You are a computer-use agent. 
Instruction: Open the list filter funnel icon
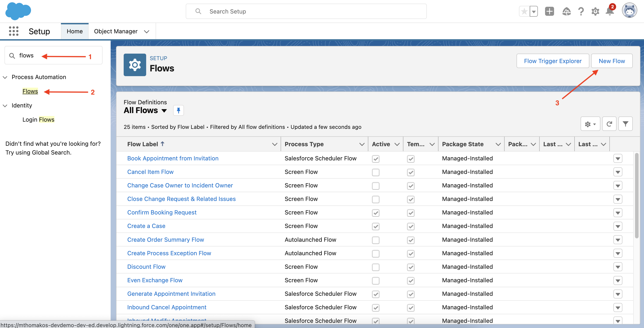click(x=625, y=124)
